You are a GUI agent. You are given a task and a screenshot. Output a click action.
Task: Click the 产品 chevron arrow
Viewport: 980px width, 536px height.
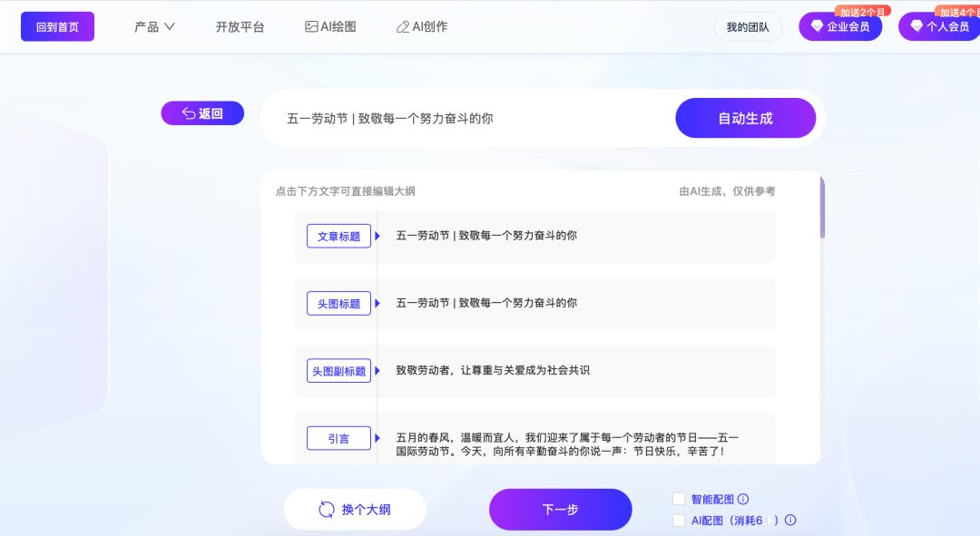pos(170,27)
